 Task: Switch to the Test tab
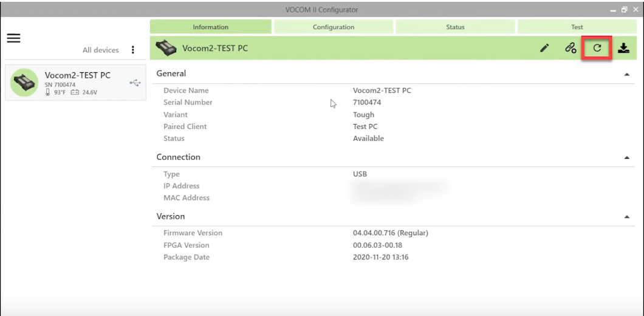point(577,27)
